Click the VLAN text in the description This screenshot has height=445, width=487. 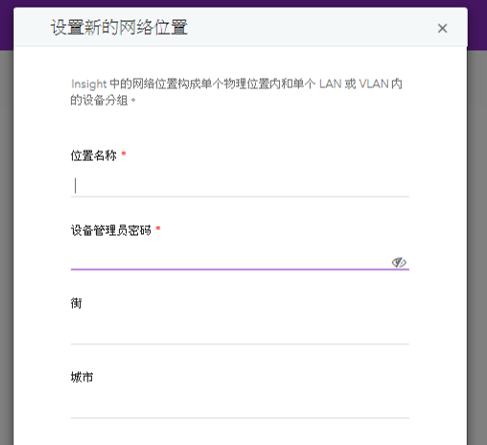(x=374, y=84)
